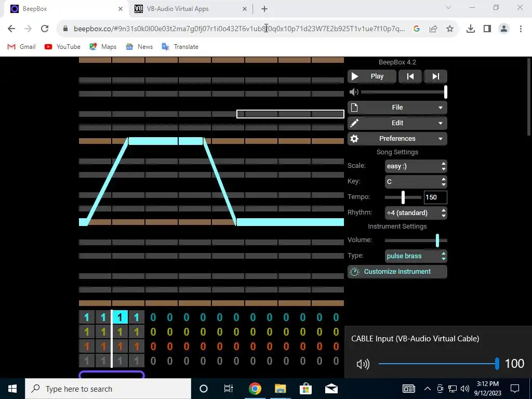Open tab search chevron in title bar
Screen dimensions: 532x399
coord(448,7)
